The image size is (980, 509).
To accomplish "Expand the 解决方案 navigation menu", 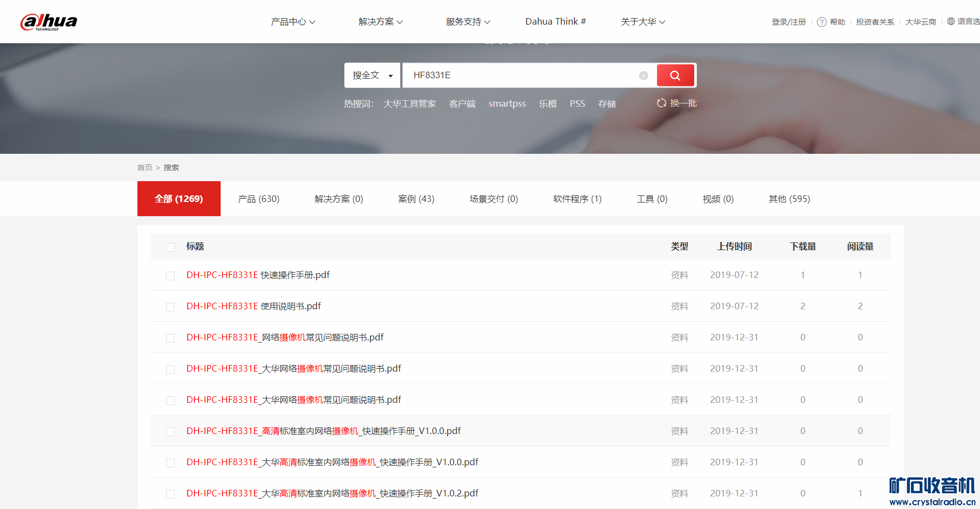I will coord(381,22).
